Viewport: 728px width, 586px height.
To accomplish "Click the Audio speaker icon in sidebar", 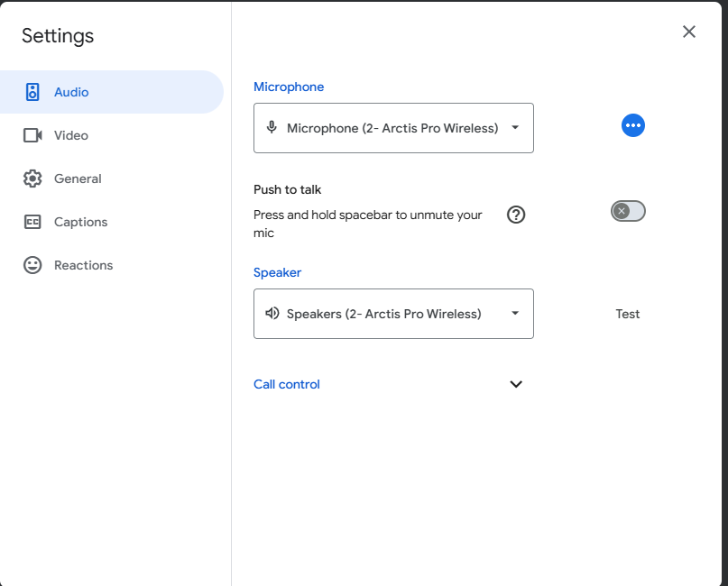I will click(x=32, y=92).
